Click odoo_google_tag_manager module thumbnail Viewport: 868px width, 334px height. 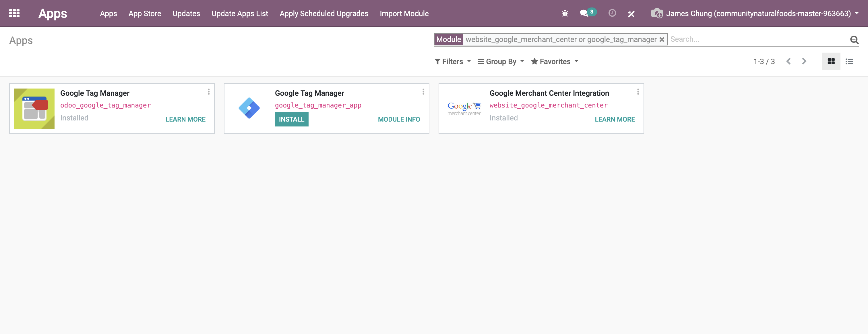click(34, 109)
